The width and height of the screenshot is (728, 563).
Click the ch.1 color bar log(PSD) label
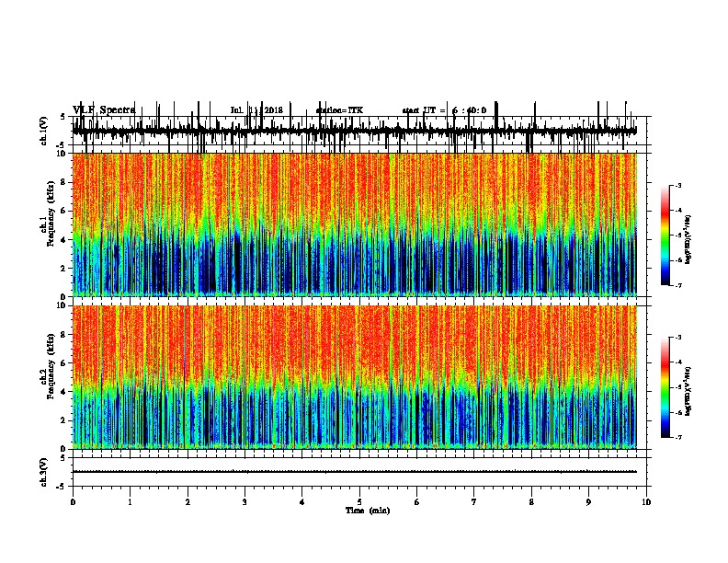click(x=688, y=239)
